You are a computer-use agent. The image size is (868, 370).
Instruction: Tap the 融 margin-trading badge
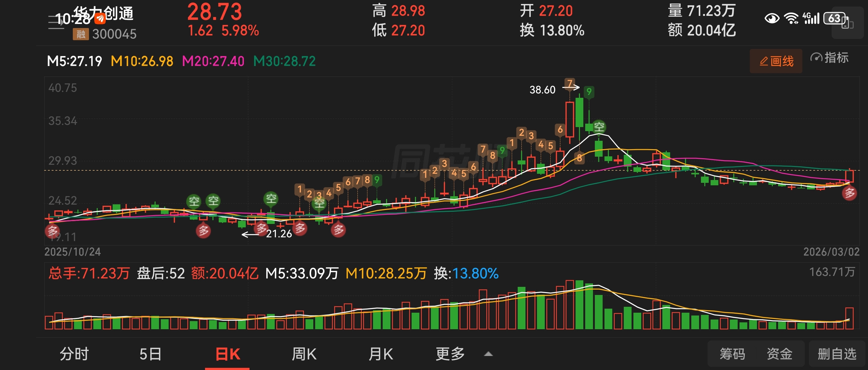pos(81,34)
